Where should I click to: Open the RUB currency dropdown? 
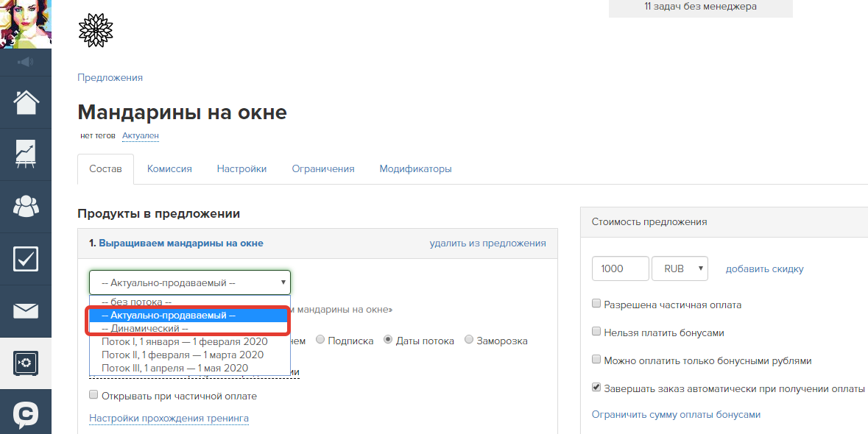point(680,268)
